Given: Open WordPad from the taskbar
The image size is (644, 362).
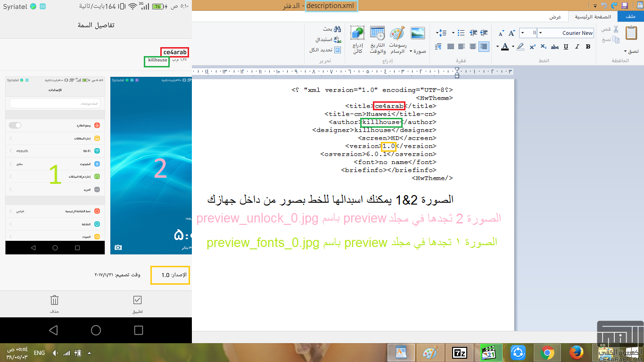Looking at the screenshot, I should point(401,352).
